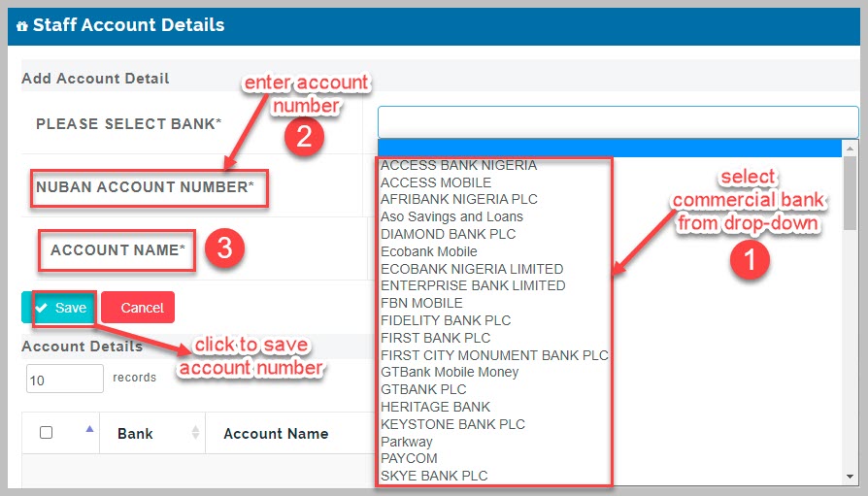Select ENTERPRISE BANK LIMITED option

pyautogui.click(x=473, y=285)
